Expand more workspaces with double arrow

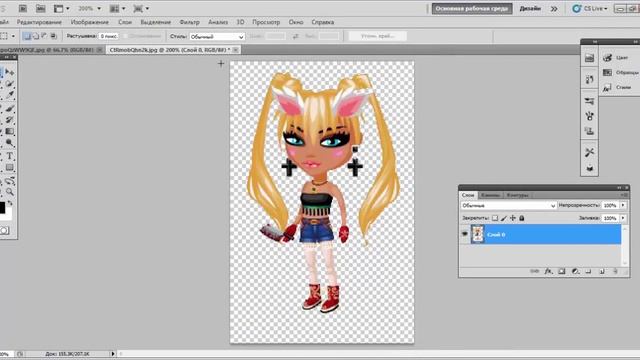tap(554, 9)
